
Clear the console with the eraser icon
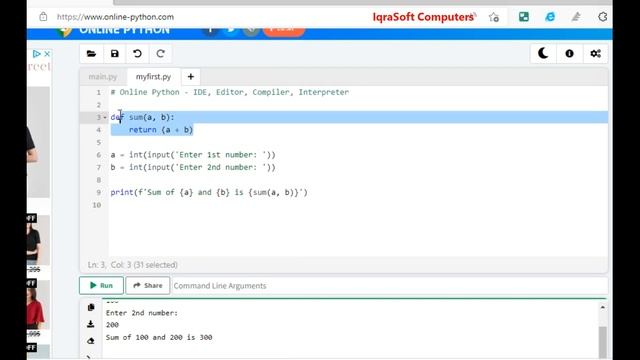tap(91, 341)
